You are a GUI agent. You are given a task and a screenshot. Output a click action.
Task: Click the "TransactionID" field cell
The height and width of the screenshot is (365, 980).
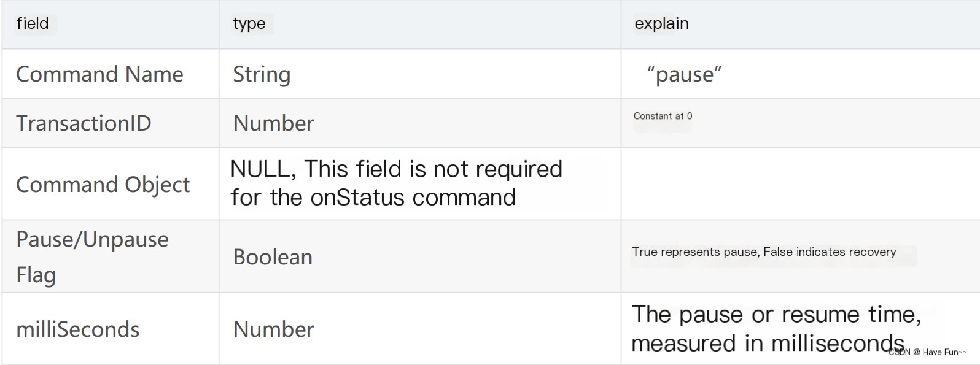(84, 123)
